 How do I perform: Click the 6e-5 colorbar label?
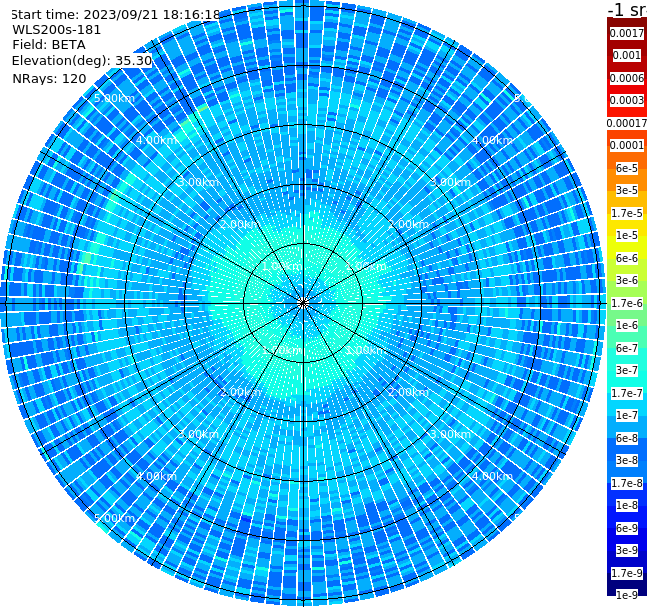point(627,168)
